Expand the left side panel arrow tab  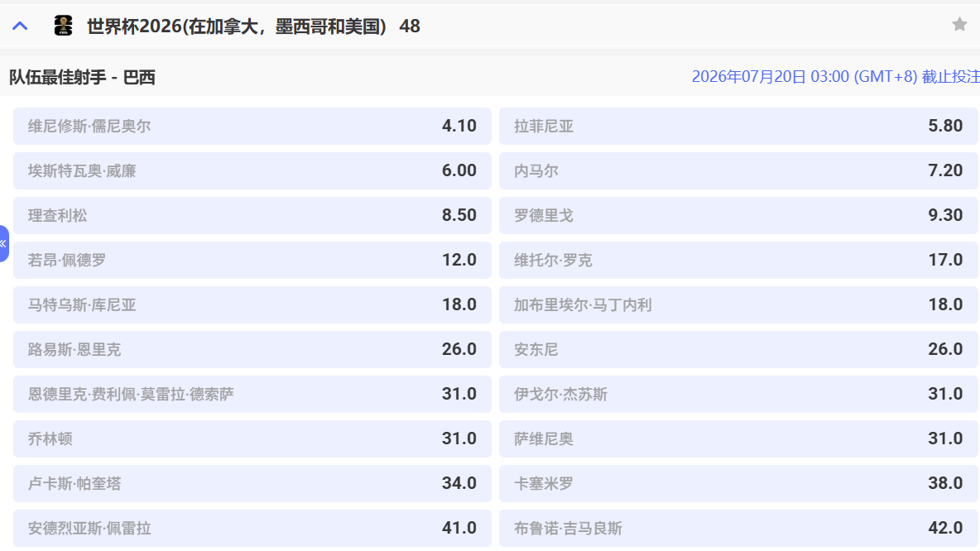(4, 243)
